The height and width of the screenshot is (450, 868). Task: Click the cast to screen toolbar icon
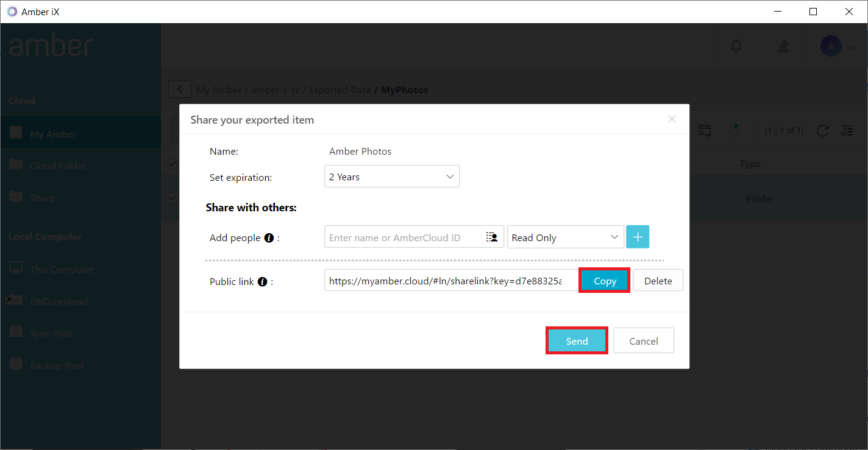pos(705,130)
